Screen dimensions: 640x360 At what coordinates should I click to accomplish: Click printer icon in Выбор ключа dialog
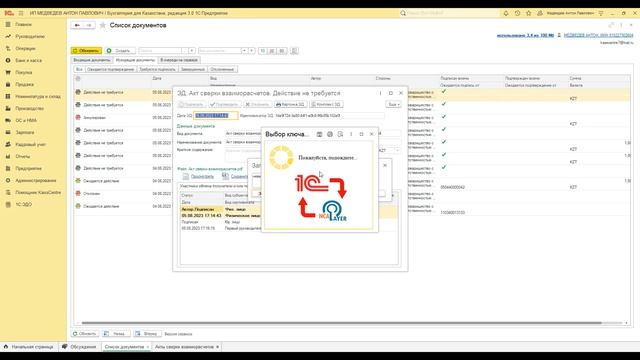coord(330,134)
